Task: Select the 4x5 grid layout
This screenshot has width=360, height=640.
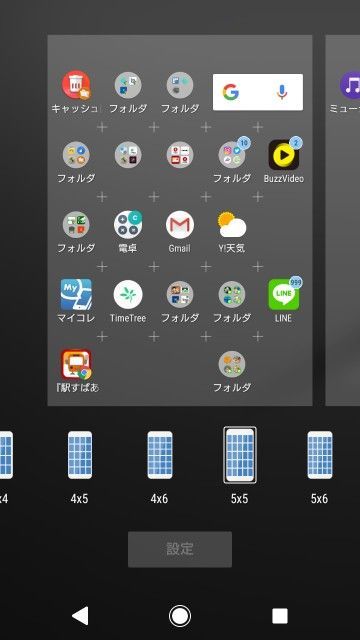Action: [x=80, y=455]
